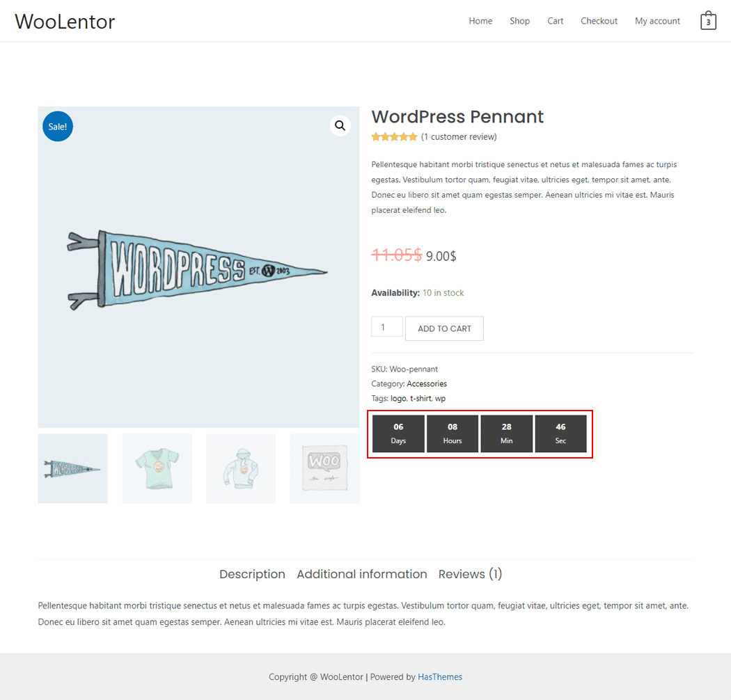
Task: Click the WooLentor site title
Action: [65, 22]
